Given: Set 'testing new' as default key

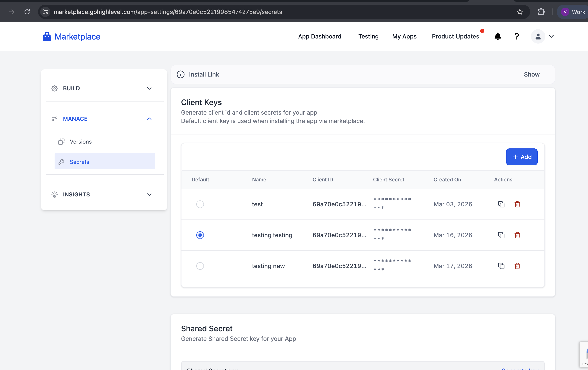Looking at the screenshot, I should pos(200,266).
